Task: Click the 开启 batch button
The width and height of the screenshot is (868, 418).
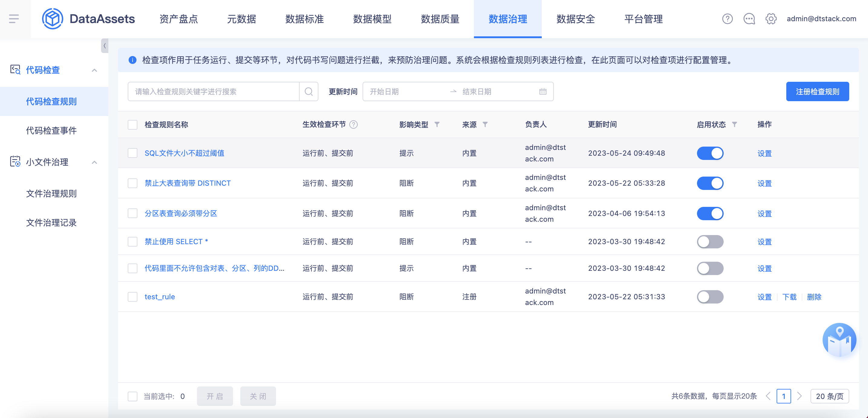Action: (215, 396)
